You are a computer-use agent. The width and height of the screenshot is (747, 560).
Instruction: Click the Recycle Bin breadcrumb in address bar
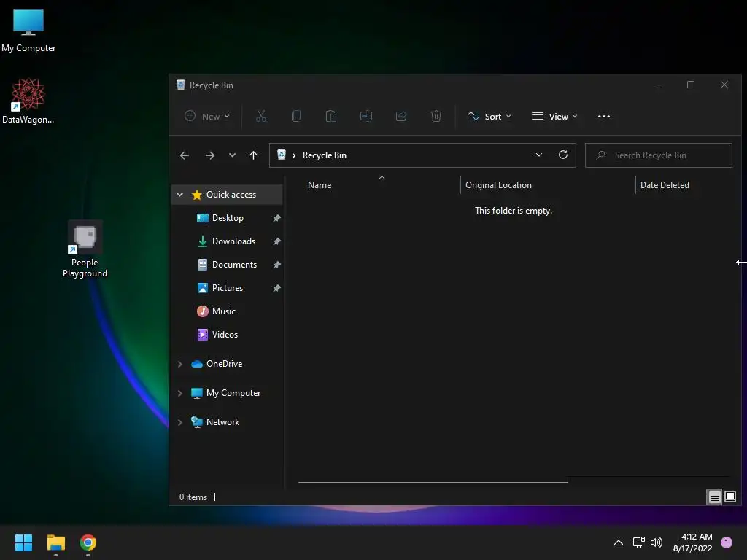[x=325, y=155]
